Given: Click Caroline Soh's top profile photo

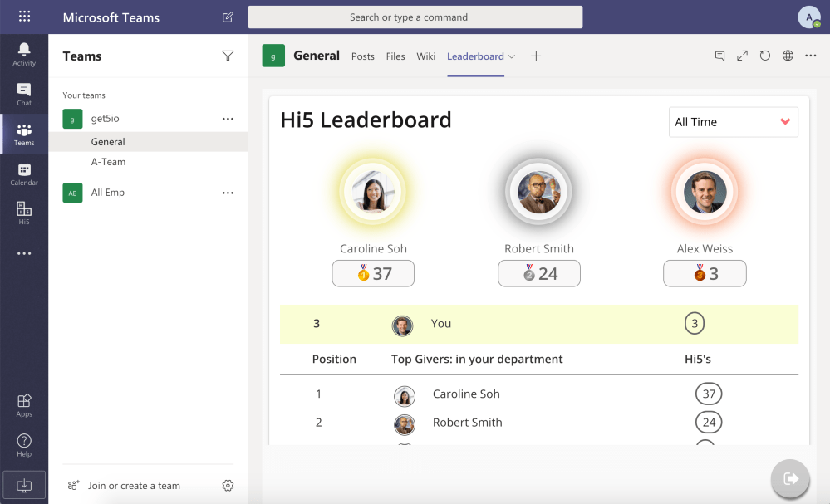Looking at the screenshot, I should [x=373, y=192].
